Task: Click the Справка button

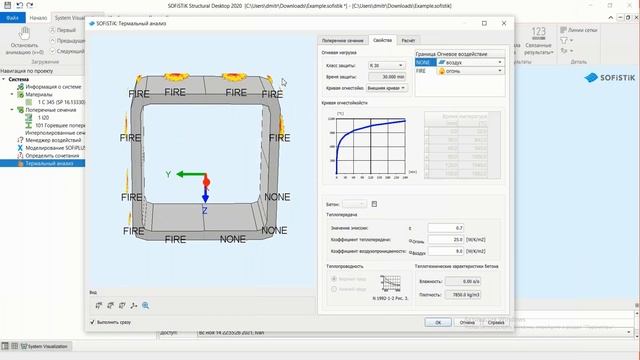Action: pos(496,322)
